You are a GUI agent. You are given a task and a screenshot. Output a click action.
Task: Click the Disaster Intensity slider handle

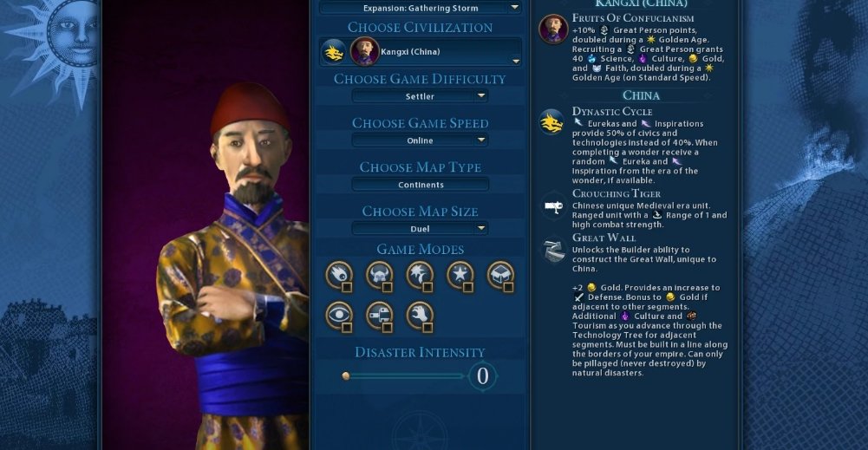pos(346,376)
